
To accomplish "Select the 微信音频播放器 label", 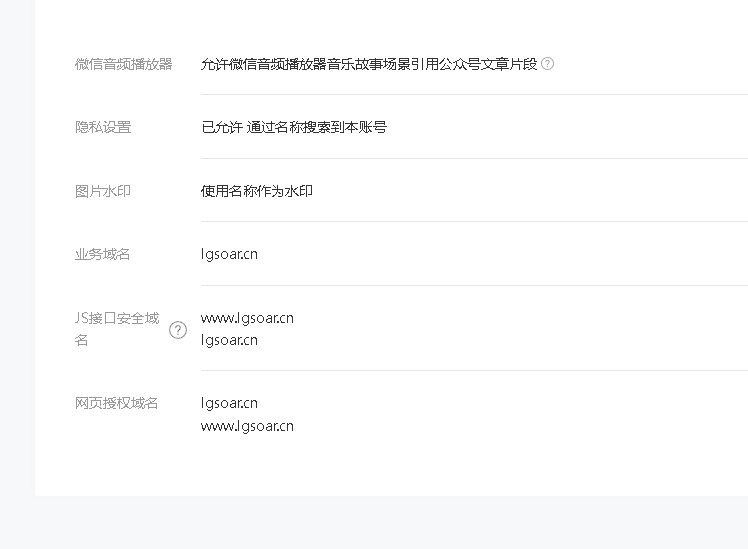I will pos(124,64).
